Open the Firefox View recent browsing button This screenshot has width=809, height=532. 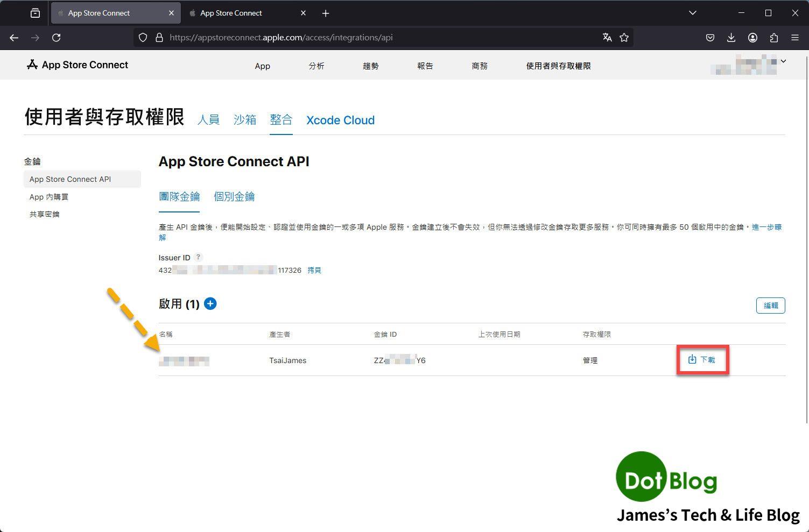35,13
